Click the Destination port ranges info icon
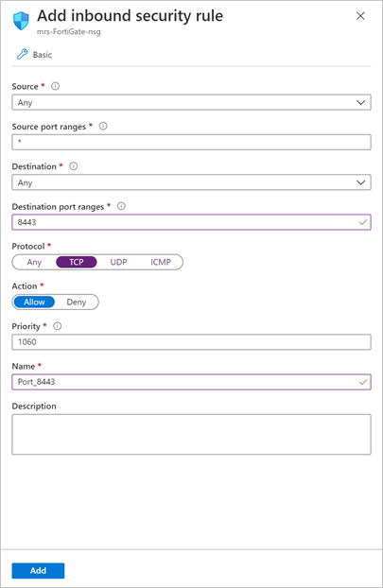Image resolution: width=383 pixels, height=588 pixels. [x=121, y=206]
